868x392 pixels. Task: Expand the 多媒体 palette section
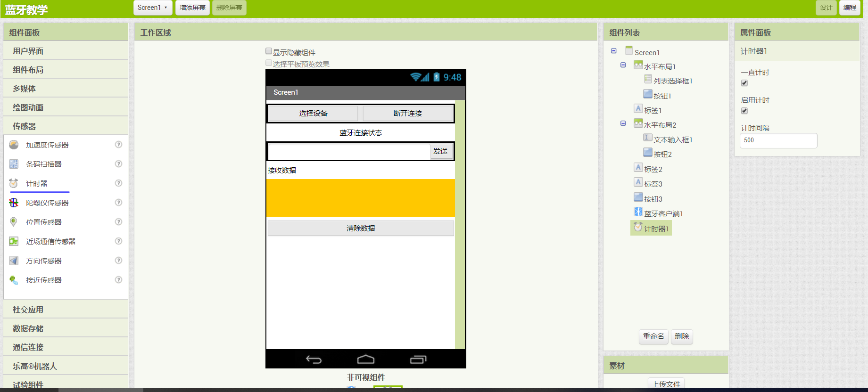66,89
